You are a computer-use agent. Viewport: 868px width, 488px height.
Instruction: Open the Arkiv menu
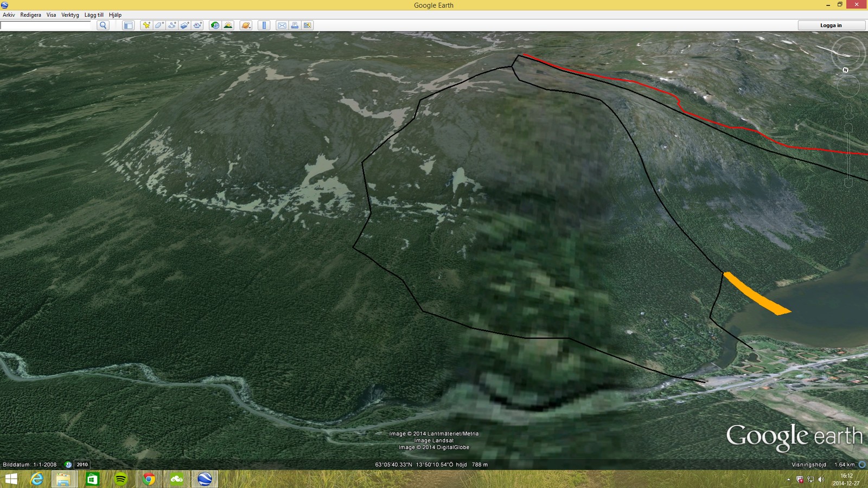[x=9, y=15]
